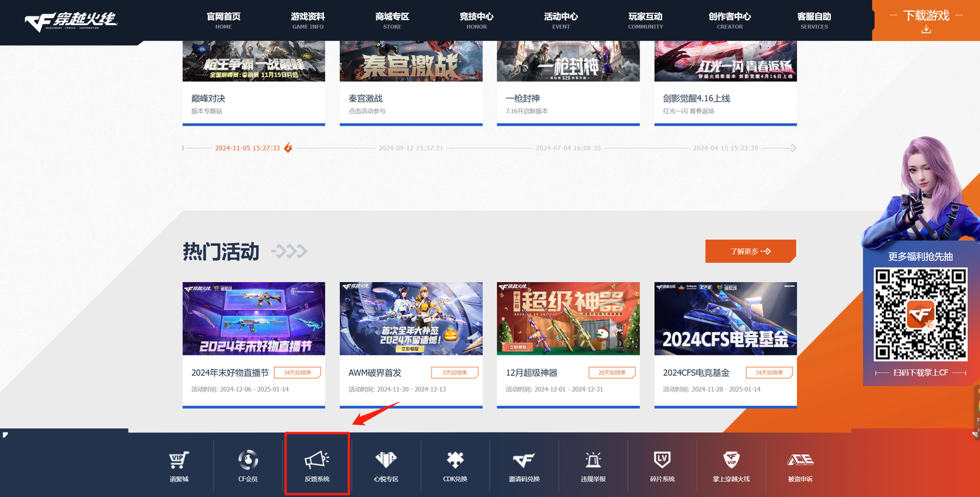Click the 7.16开启新版本 subtitle
The image size is (980, 497).
coord(527,112)
